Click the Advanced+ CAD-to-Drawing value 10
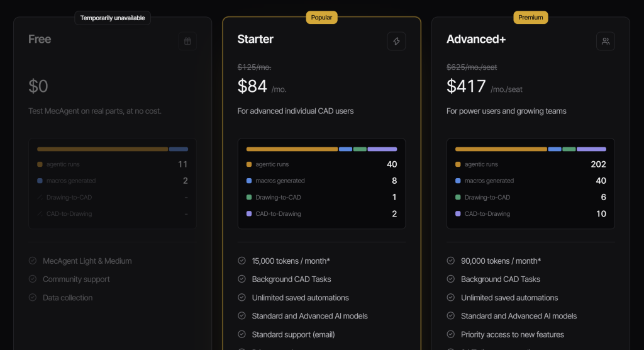The width and height of the screenshot is (644, 350). click(x=601, y=213)
